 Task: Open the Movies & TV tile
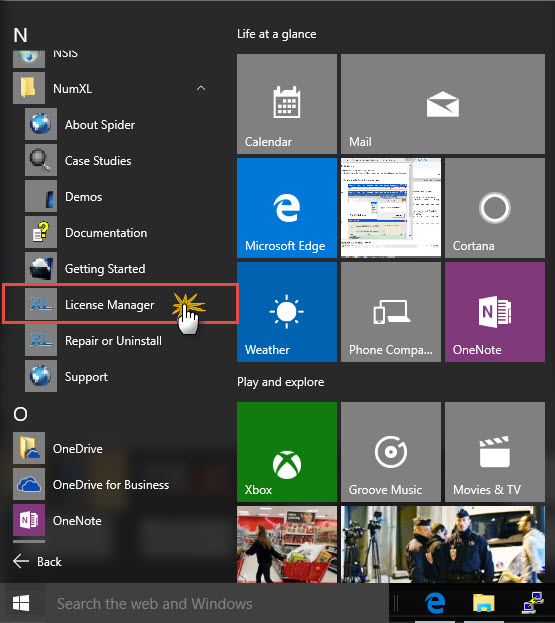[x=495, y=452]
